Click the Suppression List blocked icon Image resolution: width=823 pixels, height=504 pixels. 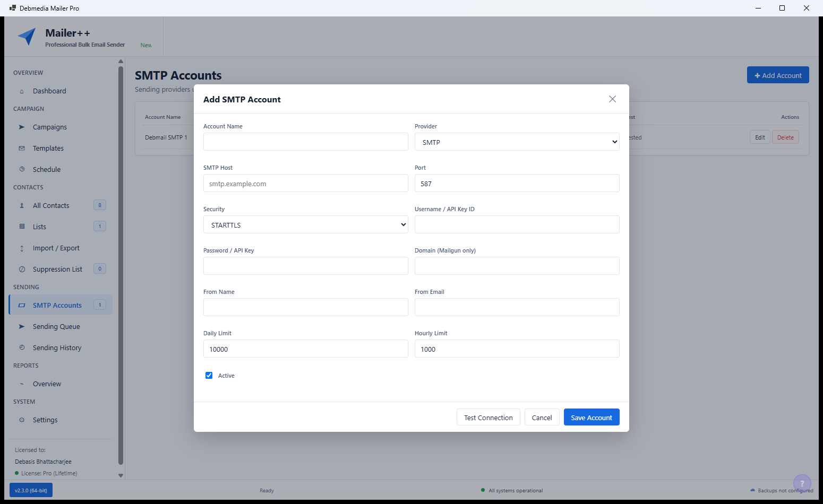coord(22,270)
